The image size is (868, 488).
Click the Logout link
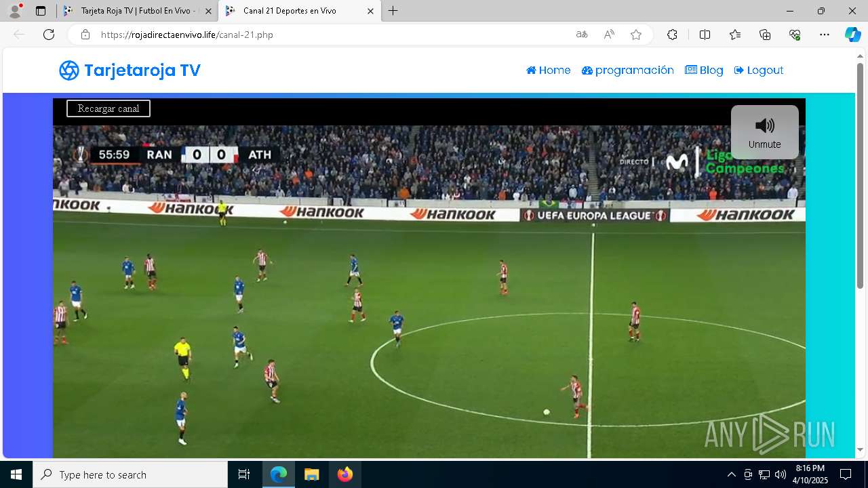click(759, 70)
